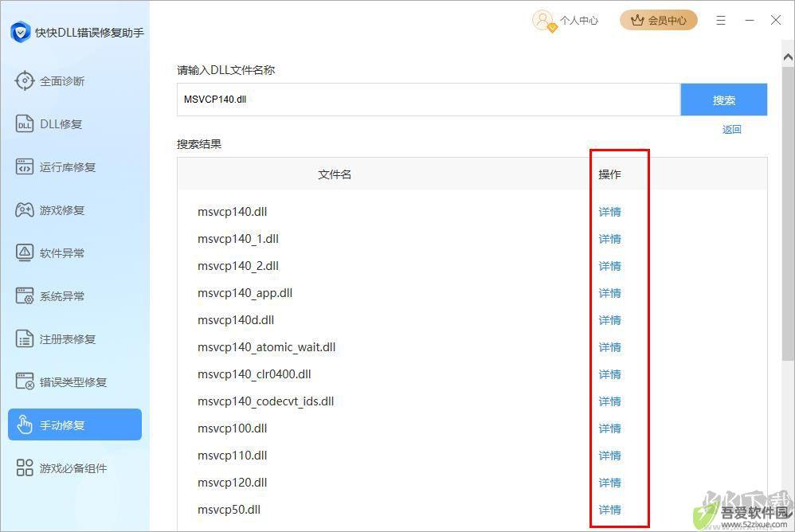The image size is (795, 532).
Task: View 详情 for msvcp120.dll
Action: 609,483
